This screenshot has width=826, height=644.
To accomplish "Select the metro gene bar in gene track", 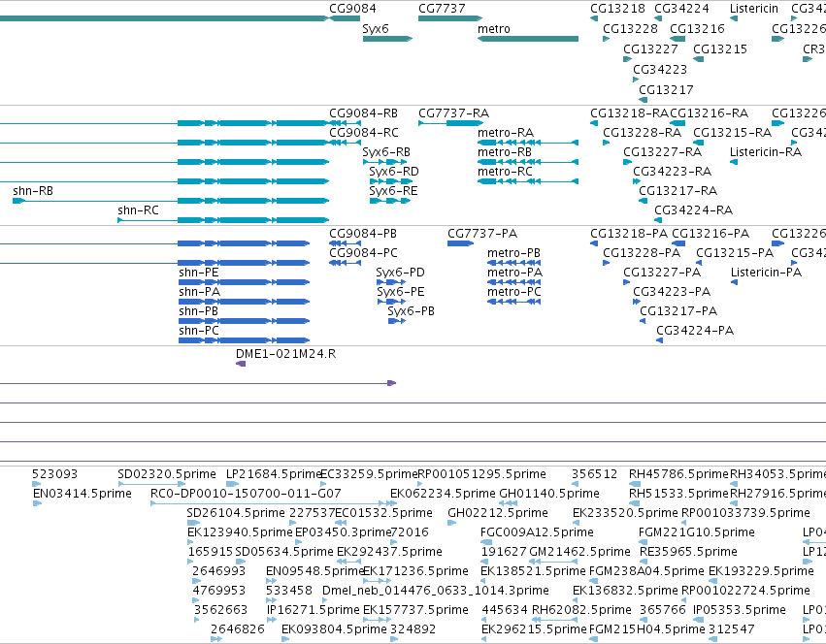I will pyautogui.click(x=528, y=39).
